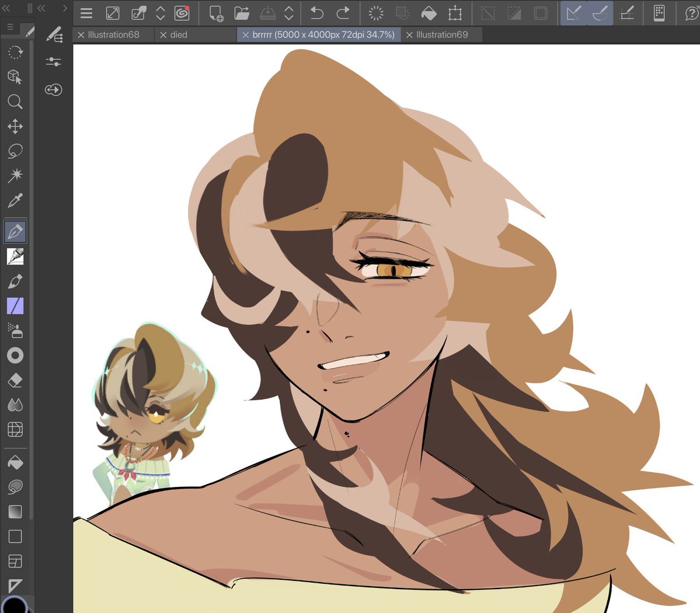Toggle snap to grid
700x613 pixels.
pos(627,13)
